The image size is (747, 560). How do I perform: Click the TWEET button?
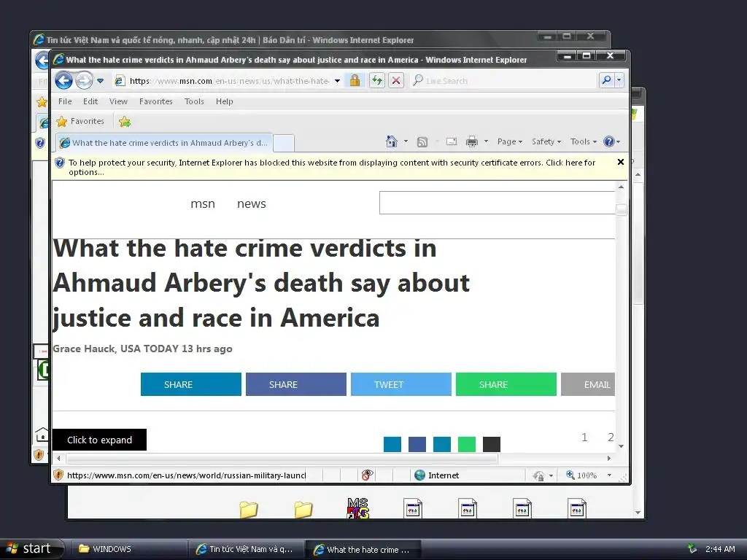click(x=401, y=384)
